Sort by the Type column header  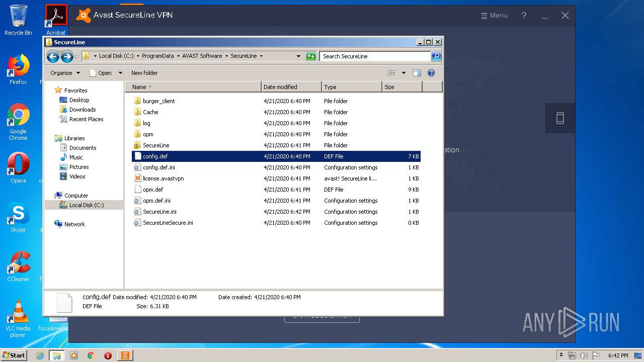(352, 87)
